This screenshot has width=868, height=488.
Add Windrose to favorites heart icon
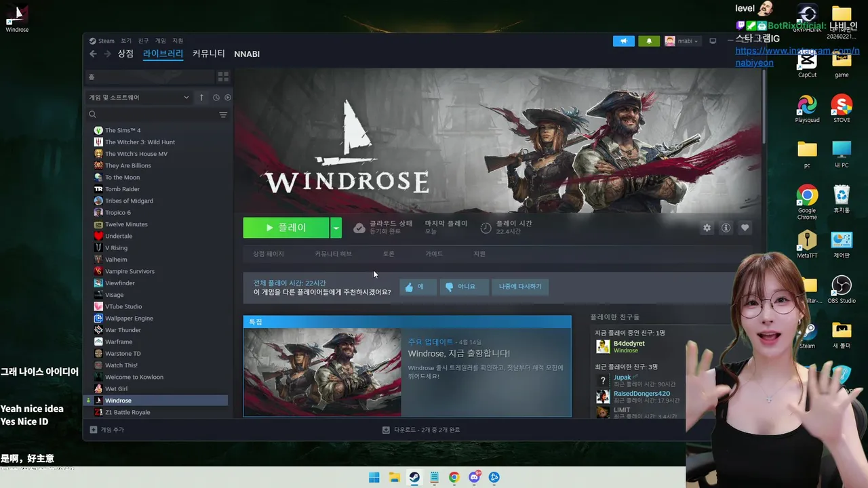click(745, 228)
